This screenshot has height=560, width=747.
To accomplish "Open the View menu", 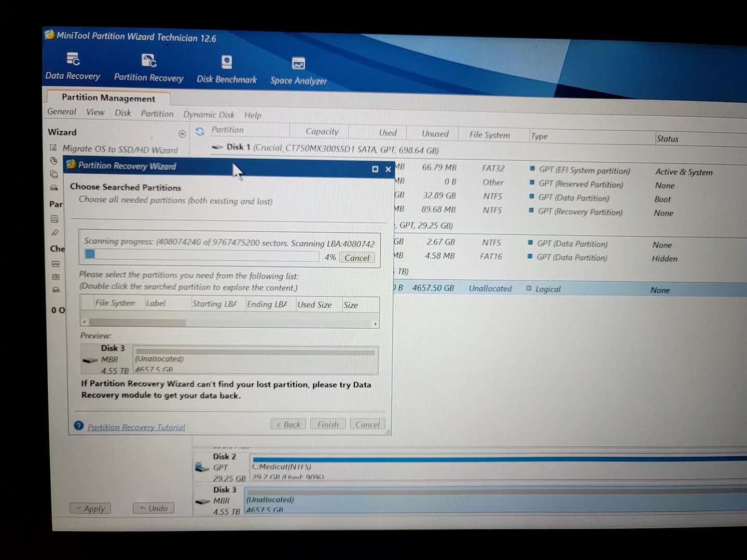I will (95, 112).
